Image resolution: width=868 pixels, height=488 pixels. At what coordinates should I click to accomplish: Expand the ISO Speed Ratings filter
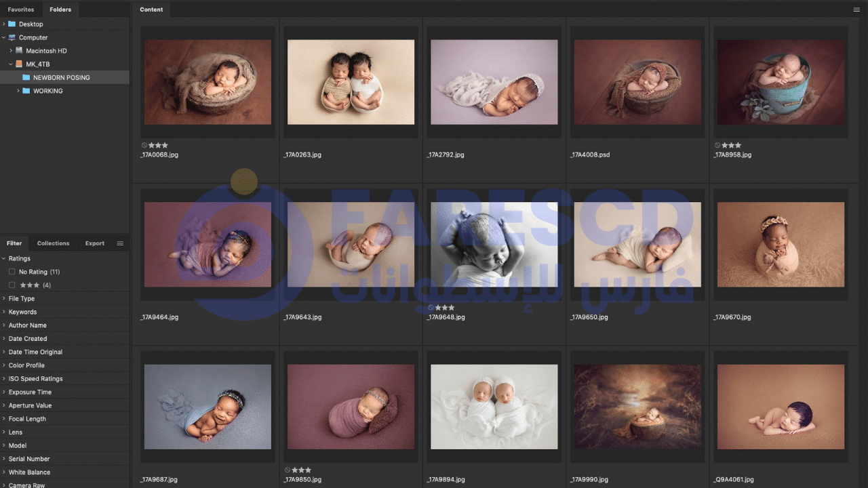click(4, 379)
